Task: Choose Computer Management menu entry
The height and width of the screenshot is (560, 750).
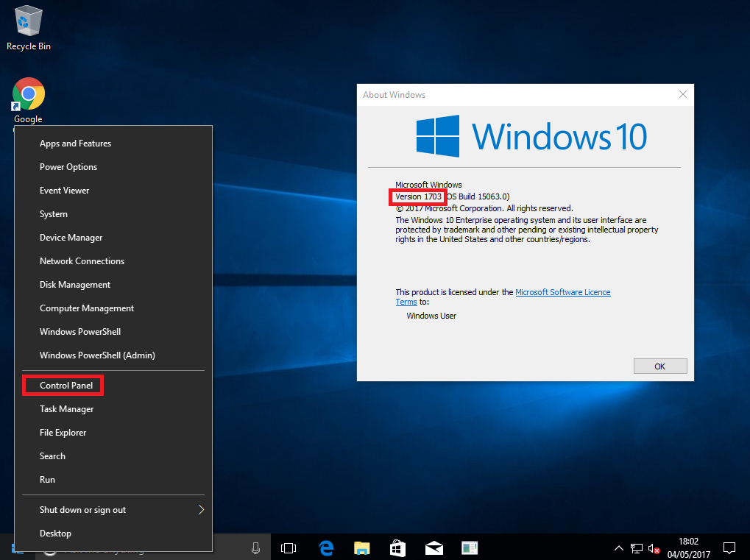Action: [x=113, y=308]
